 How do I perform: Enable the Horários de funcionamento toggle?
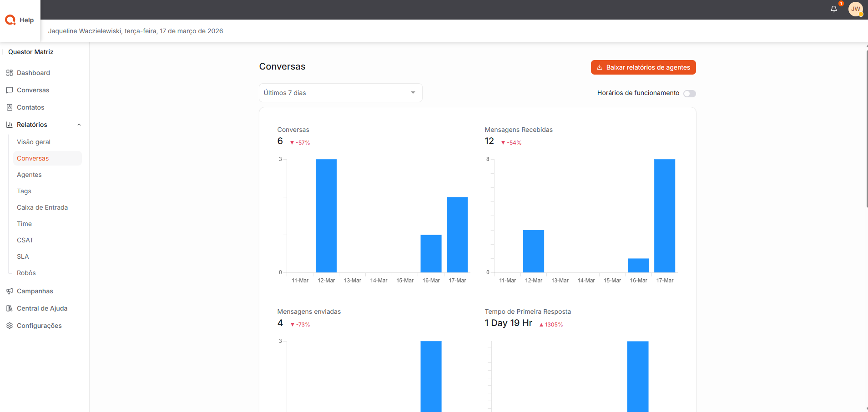click(689, 94)
